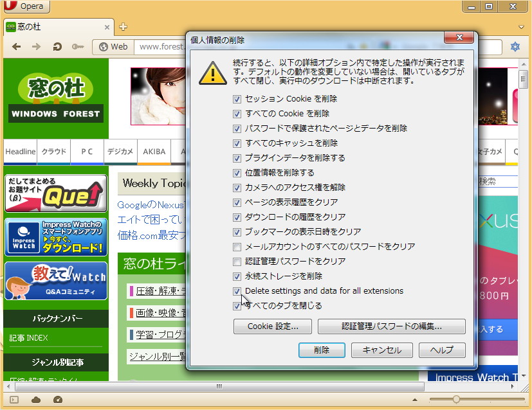Click the 削除 button to delete data
This screenshot has height=410, width=532.
[x=322, y=350]
